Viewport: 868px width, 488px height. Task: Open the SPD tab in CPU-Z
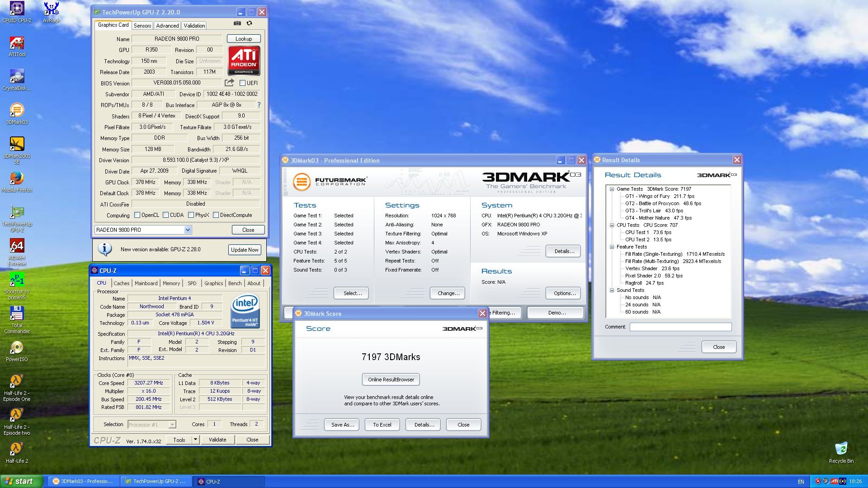(x=192, y=283)
